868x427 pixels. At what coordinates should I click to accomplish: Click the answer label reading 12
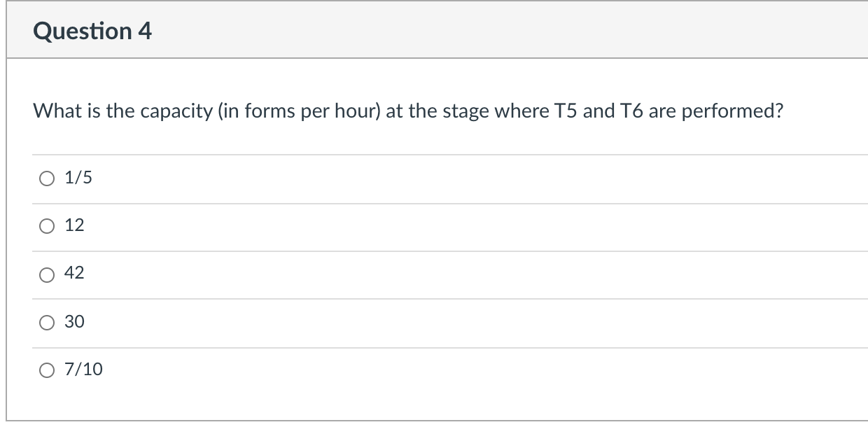73,225
